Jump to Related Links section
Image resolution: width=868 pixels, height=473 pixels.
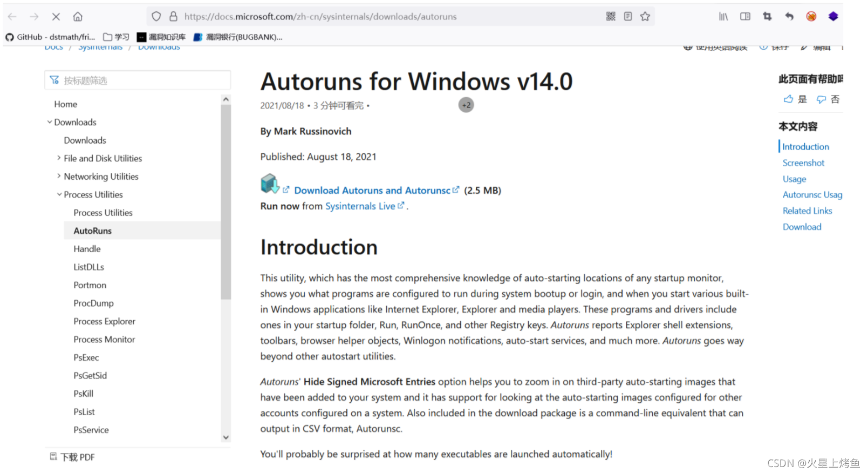(807, 211)
